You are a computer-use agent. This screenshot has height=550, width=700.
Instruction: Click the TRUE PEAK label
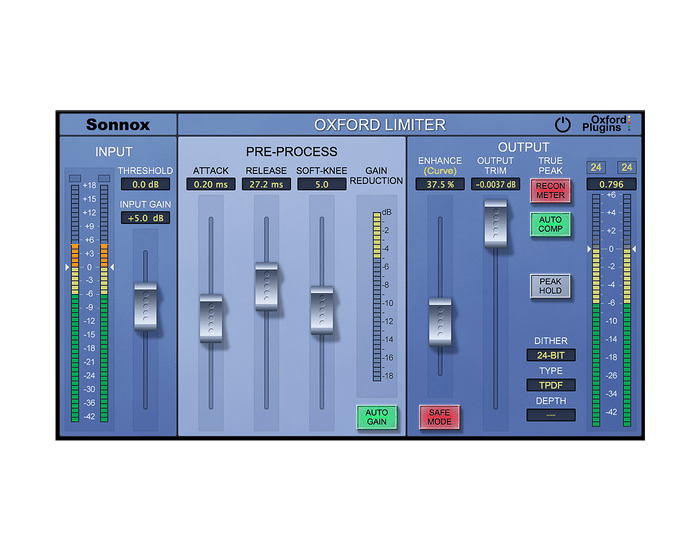tap(550, 166)
